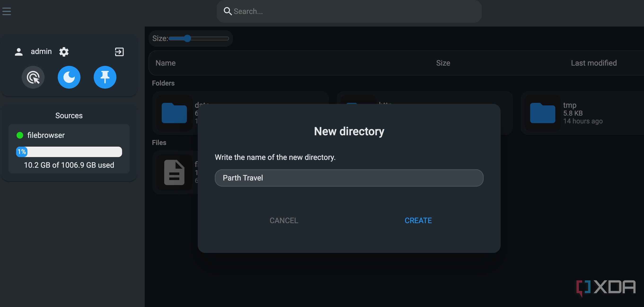Toggle sticky sidebar pin button

(105, 77)
